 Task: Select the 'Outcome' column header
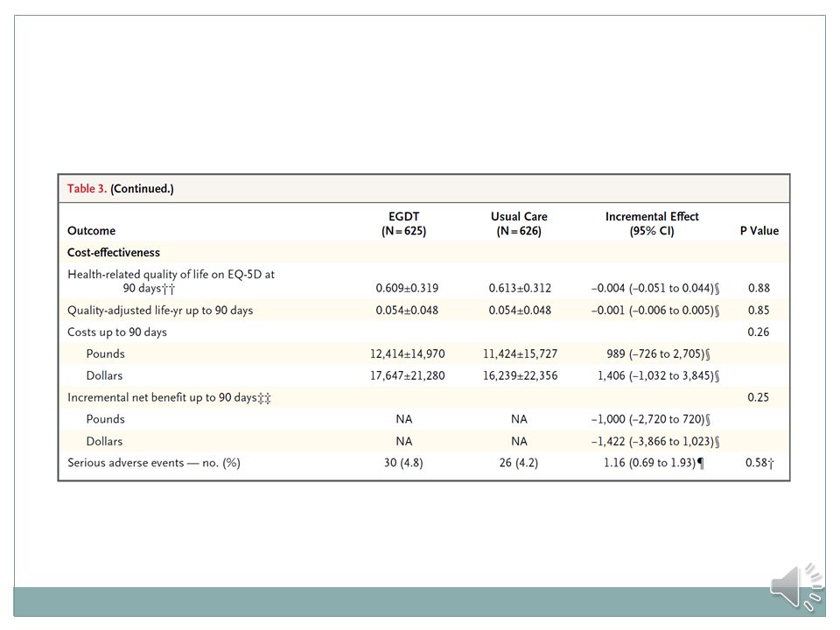pyautogui.click(x=91, y=231)
